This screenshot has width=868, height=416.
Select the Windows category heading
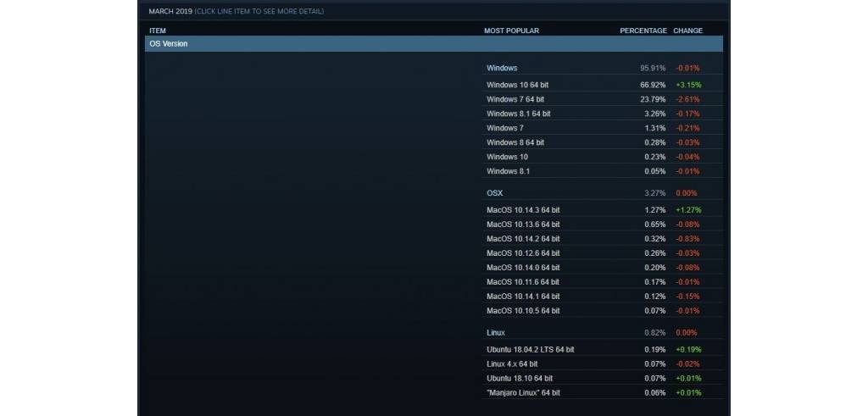502,68
